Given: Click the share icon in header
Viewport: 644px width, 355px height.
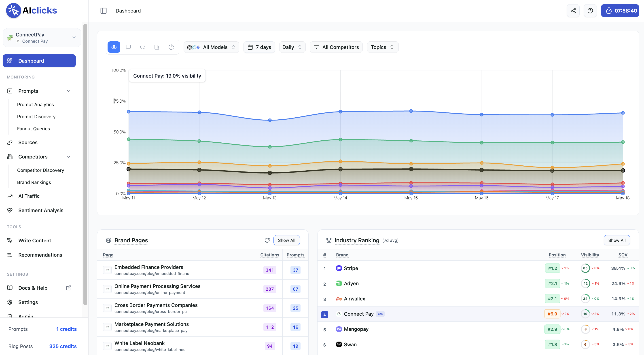Looking at the screenshot, I should [573, 11].
